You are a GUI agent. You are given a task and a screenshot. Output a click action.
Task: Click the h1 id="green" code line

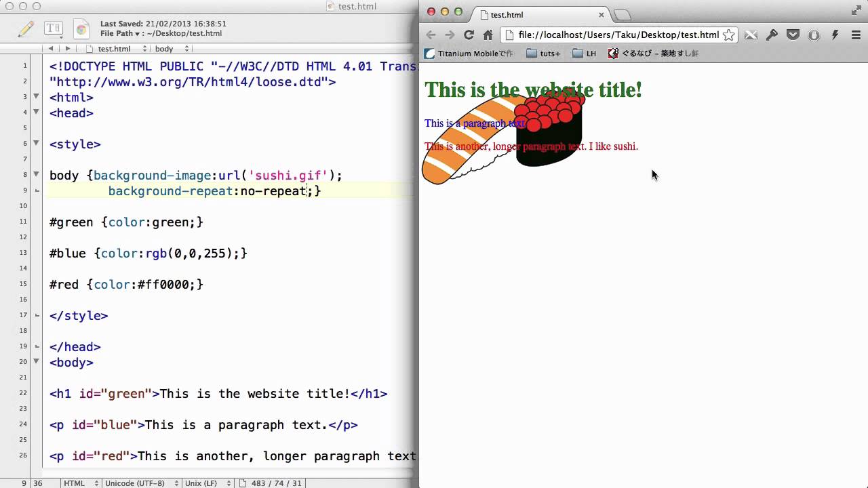click(218, 394)
